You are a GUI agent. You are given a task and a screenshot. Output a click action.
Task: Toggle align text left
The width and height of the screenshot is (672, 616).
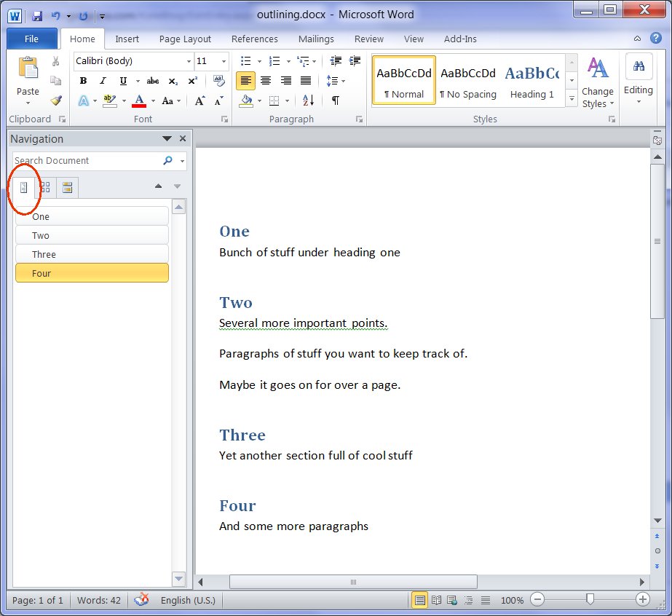245,81
